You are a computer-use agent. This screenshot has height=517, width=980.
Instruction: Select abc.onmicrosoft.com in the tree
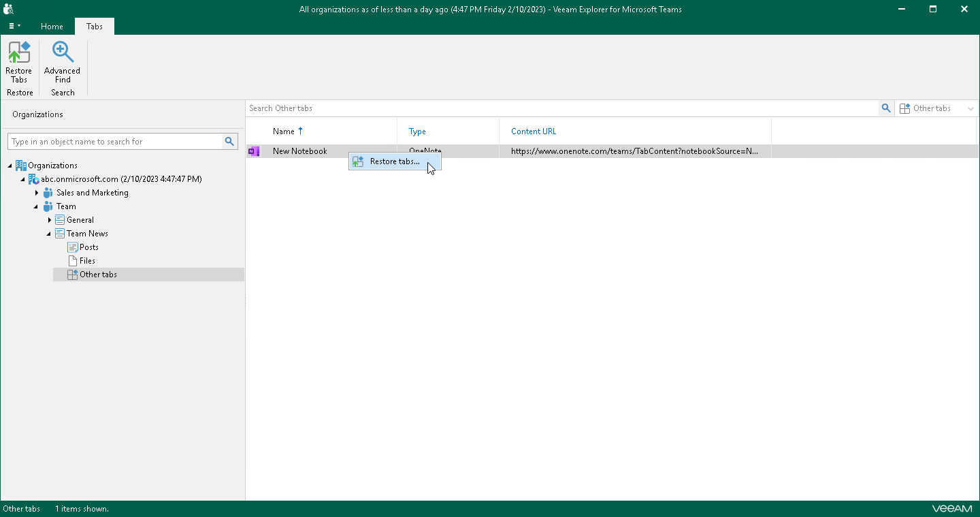121,179
